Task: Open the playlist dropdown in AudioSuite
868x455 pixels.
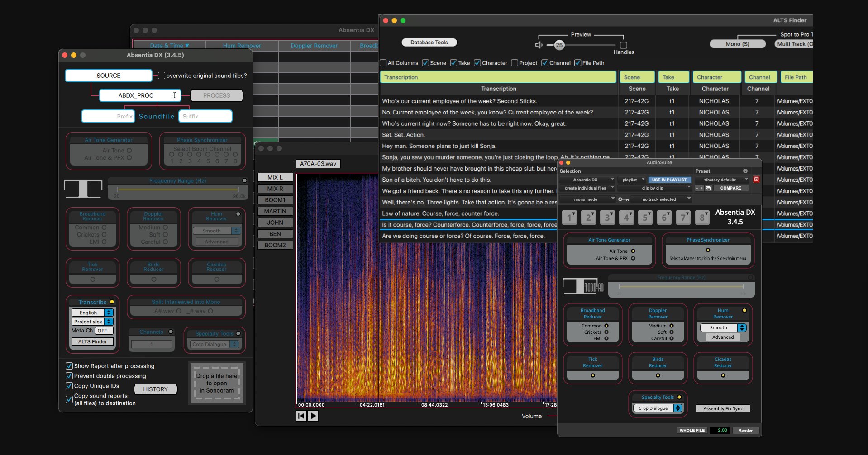Action: click(632, 180)
